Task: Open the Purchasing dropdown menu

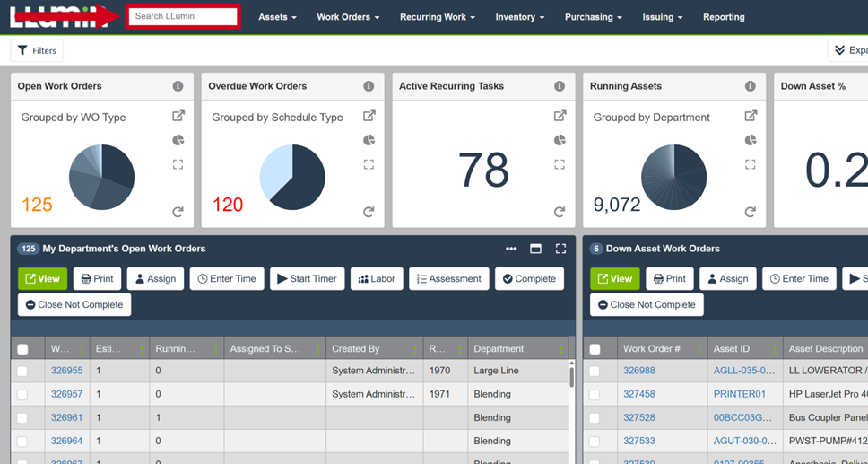Action: tap(593, 17)
